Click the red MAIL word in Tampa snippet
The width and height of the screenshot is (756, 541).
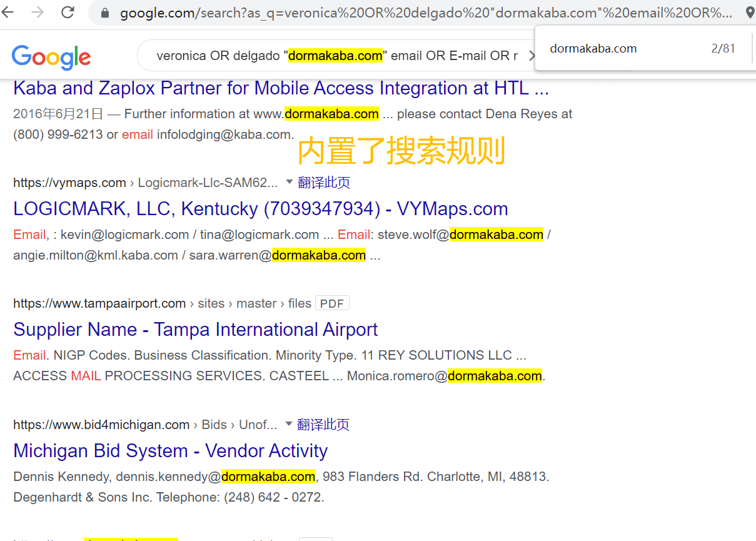(86, 376)
